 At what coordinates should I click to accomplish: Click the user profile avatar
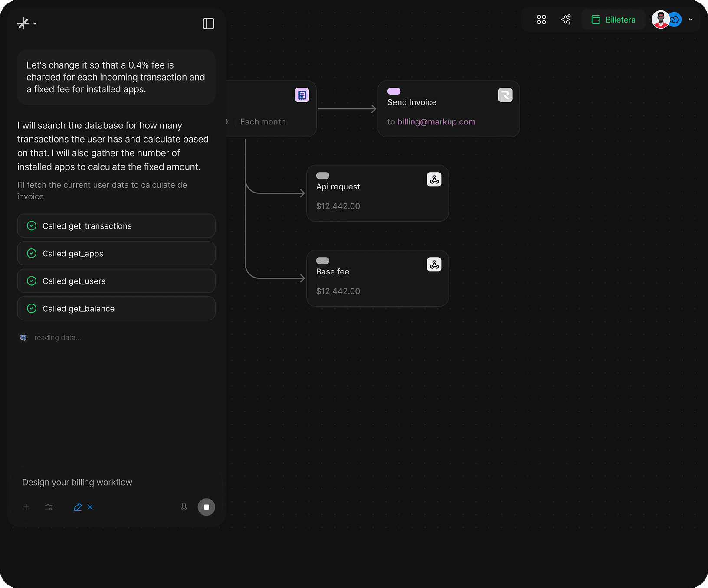pyautogui.click(x=660, y=20)
